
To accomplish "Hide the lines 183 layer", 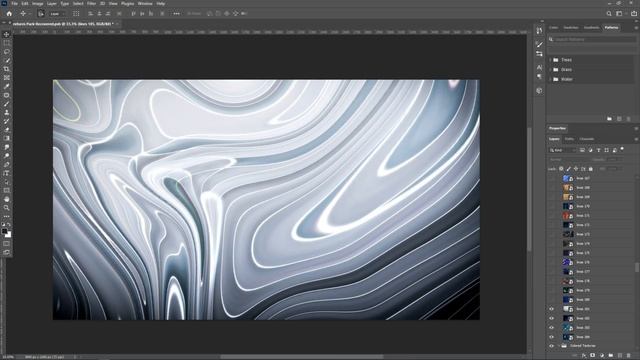I will tap(551, 328).
